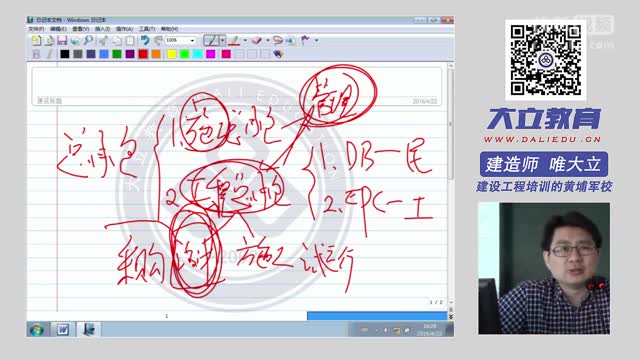640x360 pixels.
Task: Toggle Bold formatting button
Action: (x=36, y=54)
